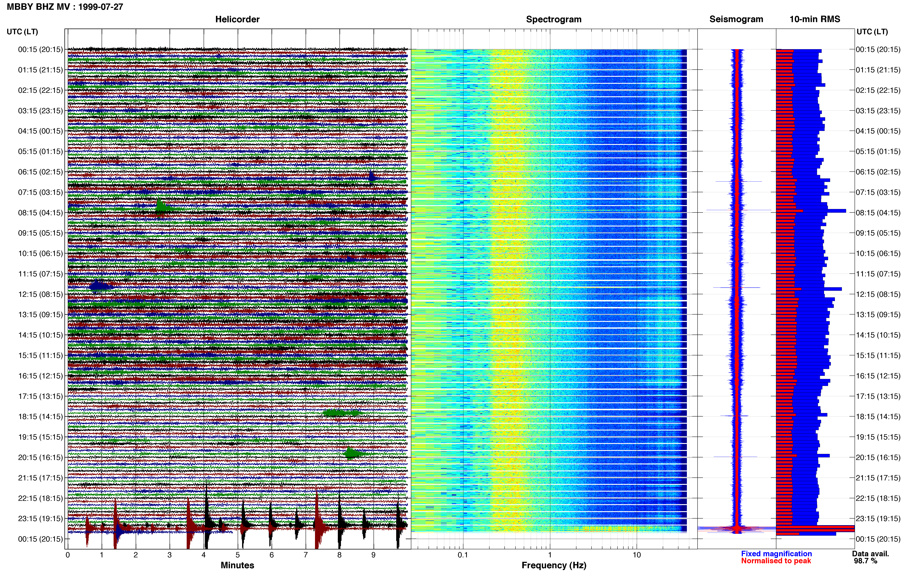Click the "Seismogram" panel heading
924x578 pixels.
pyautogui.click(x=736, y=19)
